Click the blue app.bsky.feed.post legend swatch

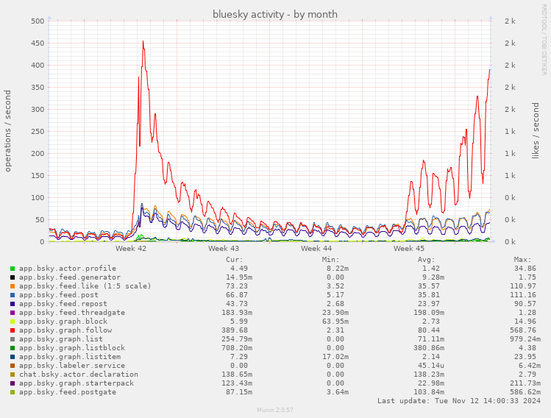pos(13,295)
